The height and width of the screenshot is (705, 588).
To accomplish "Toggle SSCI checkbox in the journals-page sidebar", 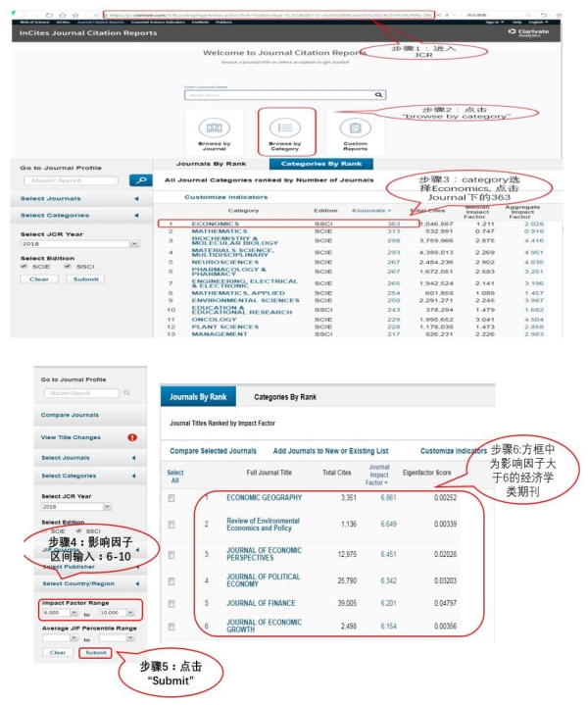I will (x=79, y=531).
